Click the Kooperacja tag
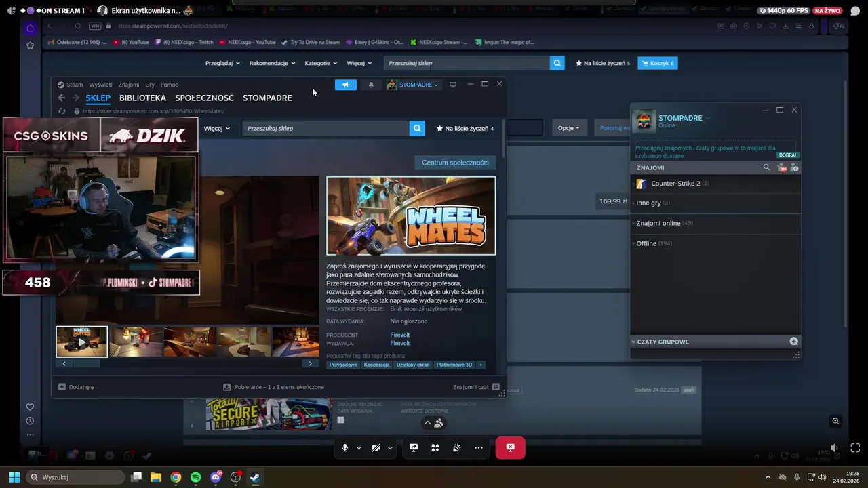 pyautogui.click(x=376, y=365)
